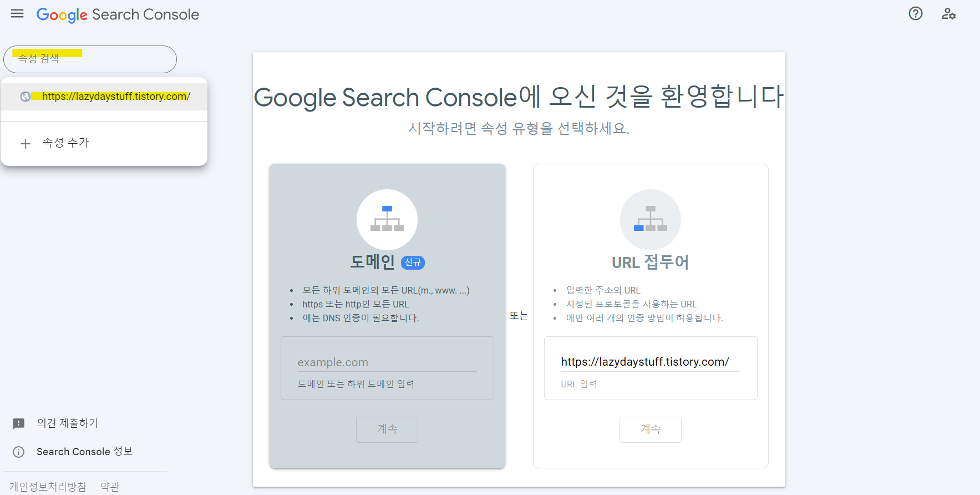The width and height of the screenshot is (980, 495).
Task: Open 의견 제출하기 feedback link
Action: [68, 423]
